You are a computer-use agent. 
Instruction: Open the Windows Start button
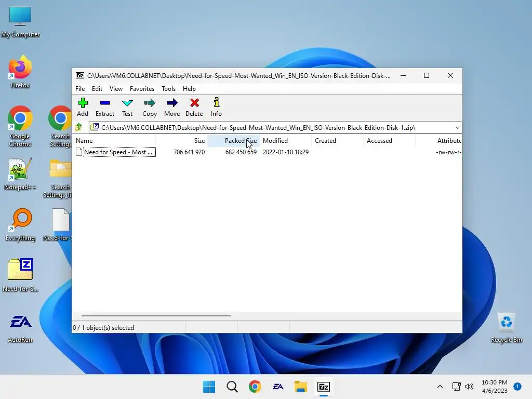point(209,387)
